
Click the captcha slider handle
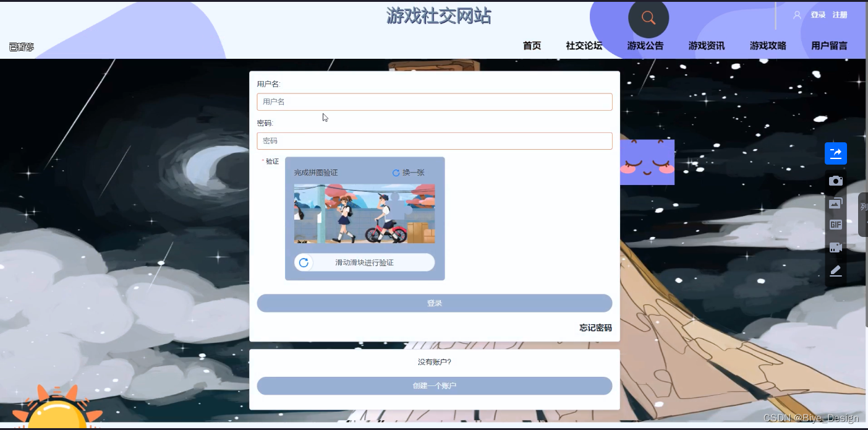[304, 262]
